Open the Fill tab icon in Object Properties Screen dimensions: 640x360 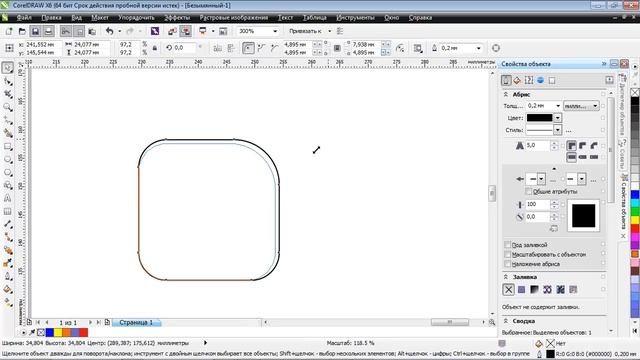517,80
